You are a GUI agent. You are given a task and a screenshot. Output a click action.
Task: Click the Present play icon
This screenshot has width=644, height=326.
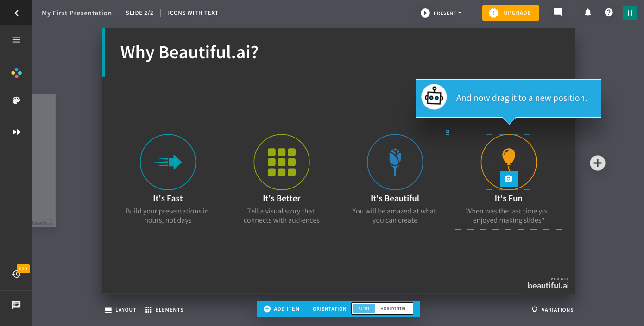(425, 13)
